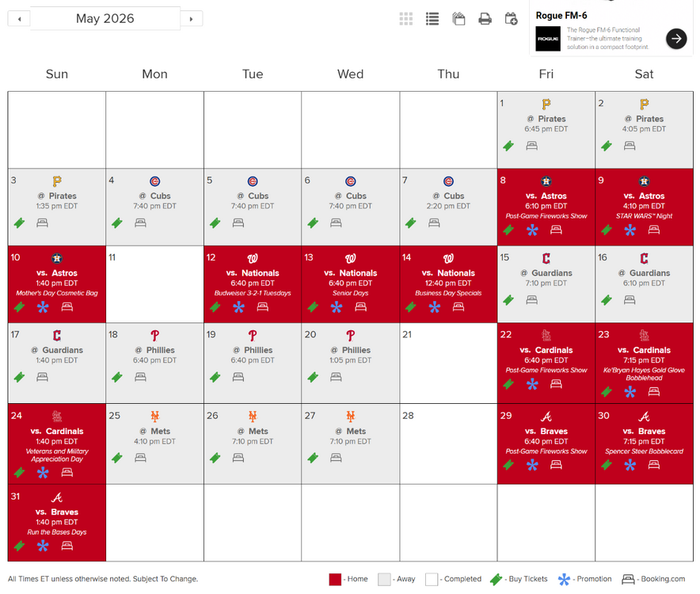The height and width of the screenshot is (594, 700).
Task: View promotion for May 8 Astros game
Action: (x=532, y=230)
